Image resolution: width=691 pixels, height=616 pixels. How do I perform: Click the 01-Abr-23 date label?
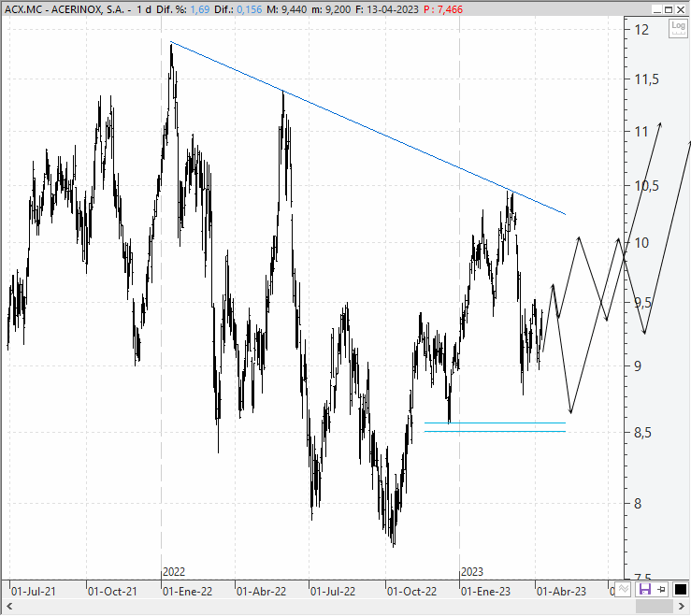(561, 591)
